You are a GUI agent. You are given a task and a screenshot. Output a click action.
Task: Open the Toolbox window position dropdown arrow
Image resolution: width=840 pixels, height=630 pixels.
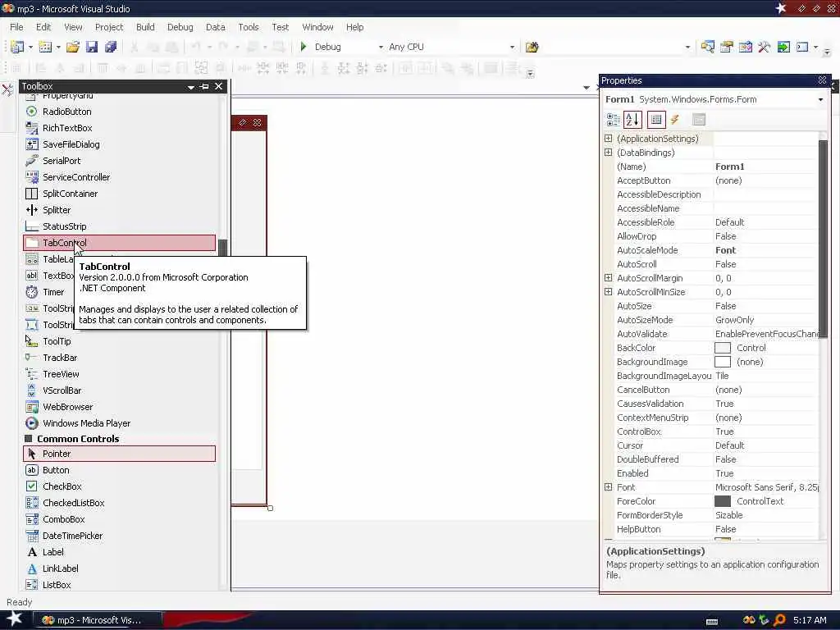point(190,87)
